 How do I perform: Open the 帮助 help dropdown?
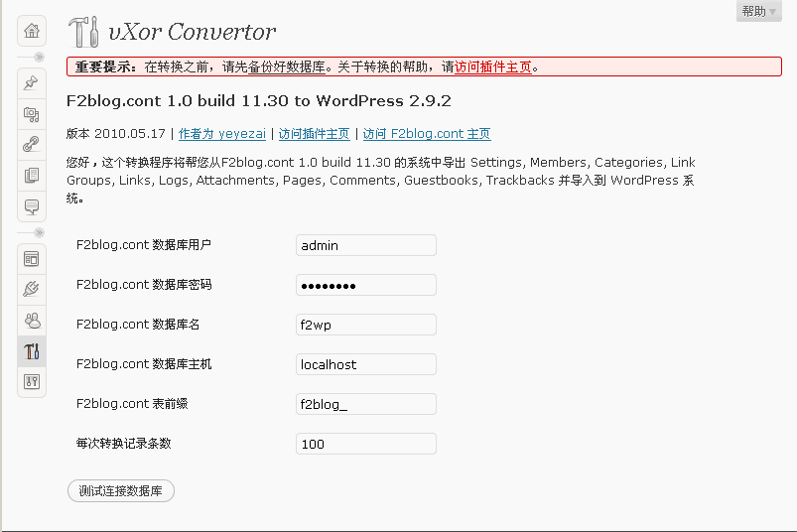[759, 11]
